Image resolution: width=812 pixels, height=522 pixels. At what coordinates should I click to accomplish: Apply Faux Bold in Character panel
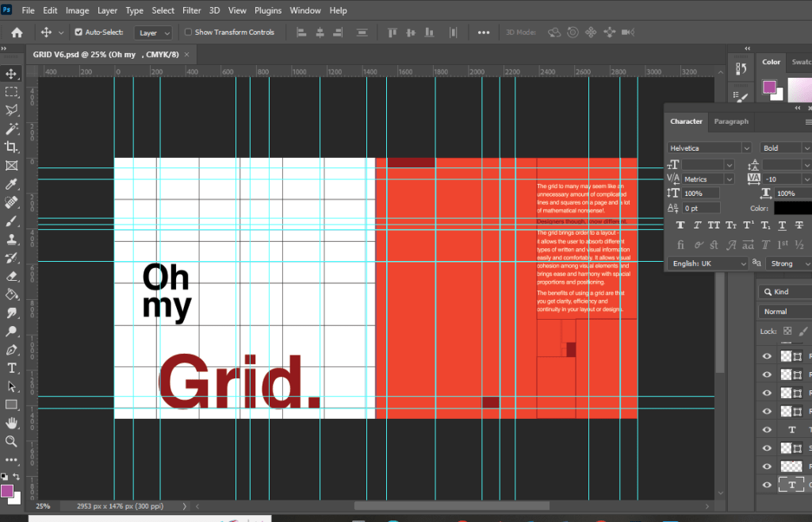click(681, 226)
